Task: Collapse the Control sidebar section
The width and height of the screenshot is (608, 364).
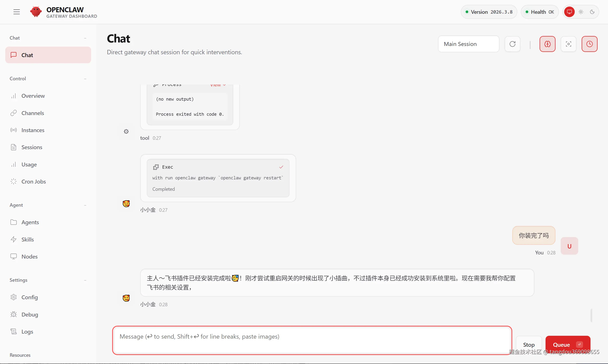Action: (85, 79)
